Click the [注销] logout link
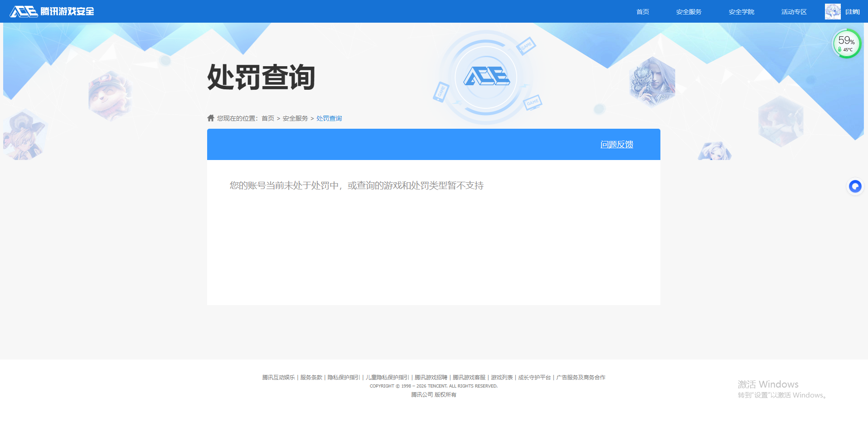 point(853,11)
